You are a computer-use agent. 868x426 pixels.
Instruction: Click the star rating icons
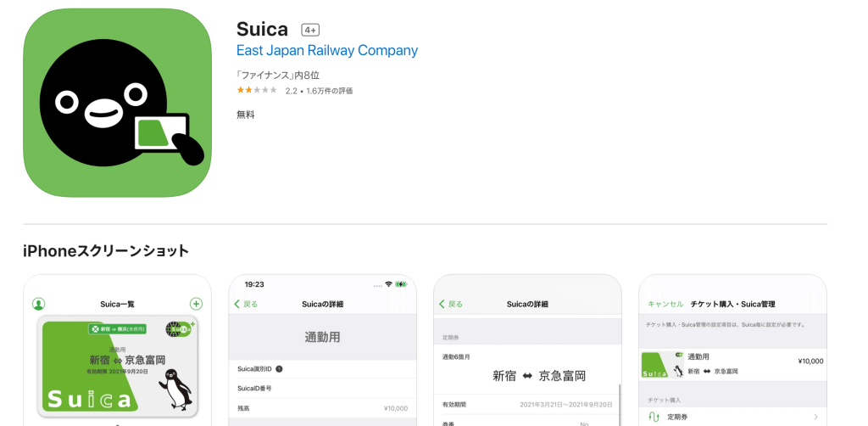(257, 90)
